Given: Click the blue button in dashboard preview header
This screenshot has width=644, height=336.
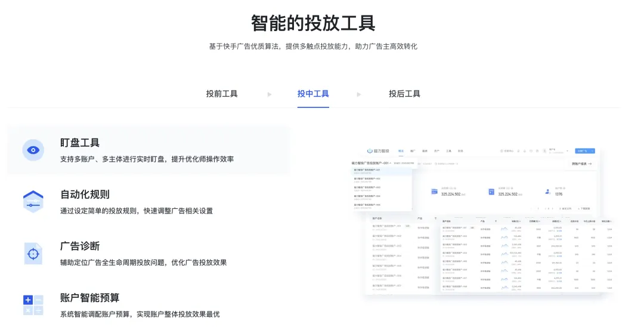Looking at the screenshot, I should pyautogui.click(x=585, y=151).
